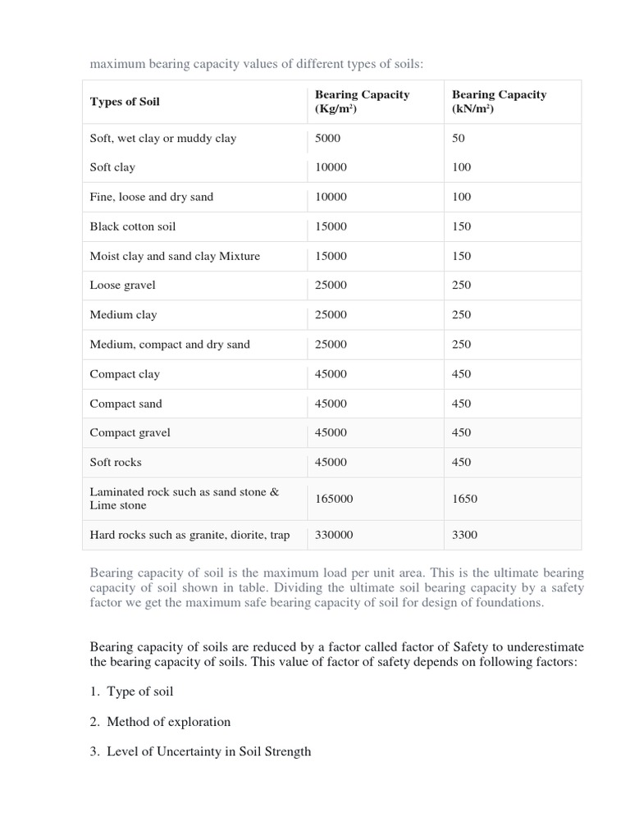Select the "Soft, wet clay or muddy clay" row label
This screenshot has width=630, height=840.
click(162, 138)
